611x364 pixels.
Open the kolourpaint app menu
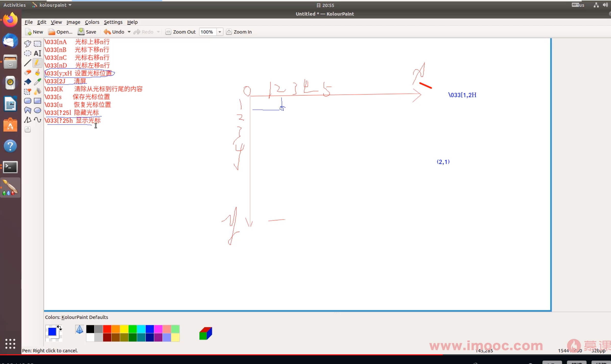(x=52, y=5)
